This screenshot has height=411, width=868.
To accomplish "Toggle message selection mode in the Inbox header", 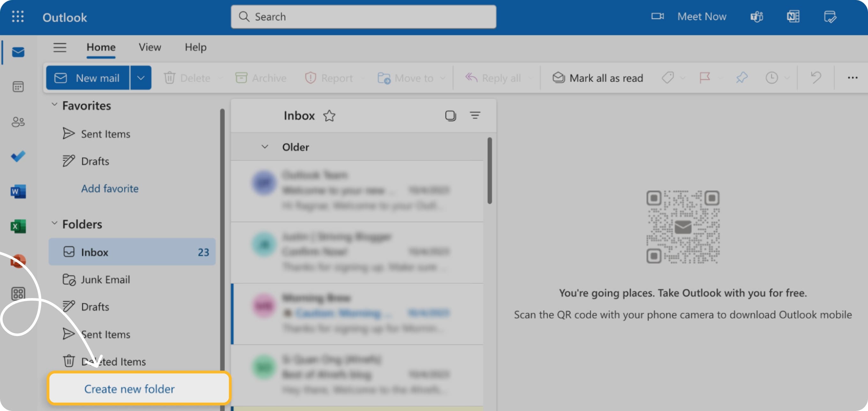I will click(451, 116).
